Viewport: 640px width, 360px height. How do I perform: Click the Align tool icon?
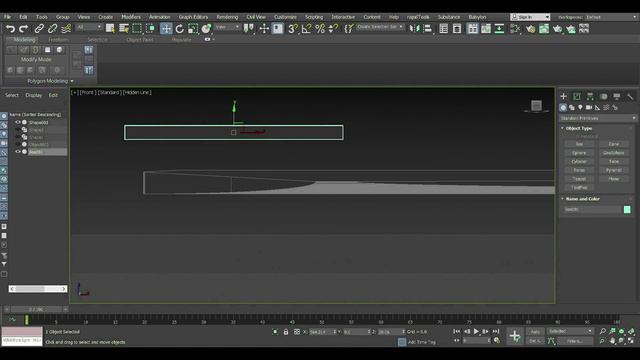pyautogui.click(x=427, y=29)
